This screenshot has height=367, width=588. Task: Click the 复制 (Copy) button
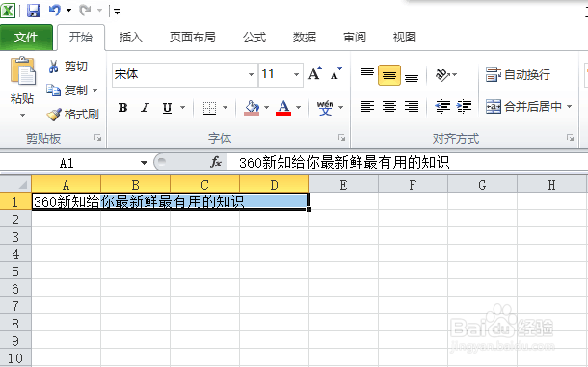coord(67,90)
